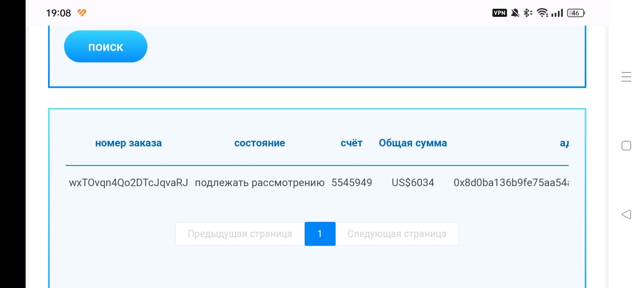Tap the battery level indicator

[576, 13]
